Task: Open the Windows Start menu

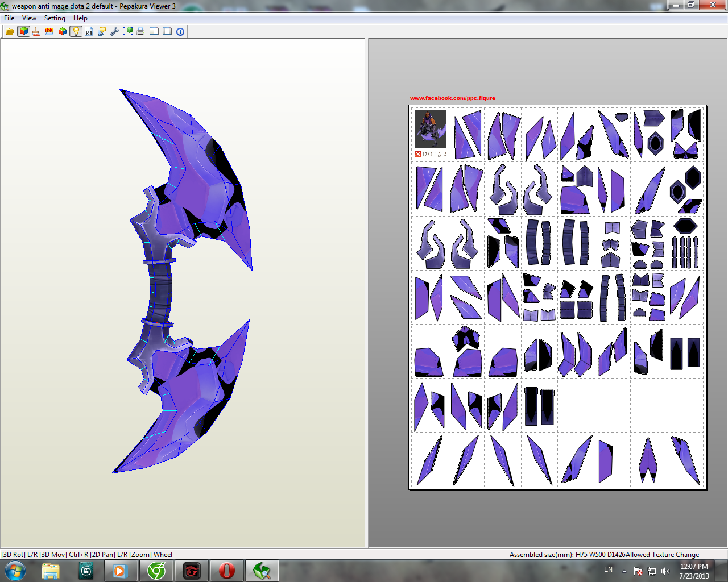Action: 15,571
